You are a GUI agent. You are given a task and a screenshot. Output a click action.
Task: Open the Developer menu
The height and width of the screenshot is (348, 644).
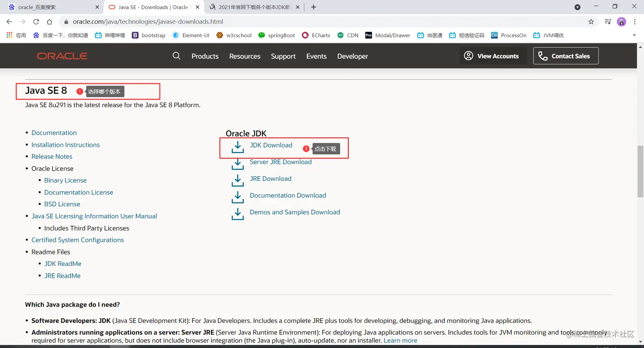pyautogui.click(x=353, y=56)
